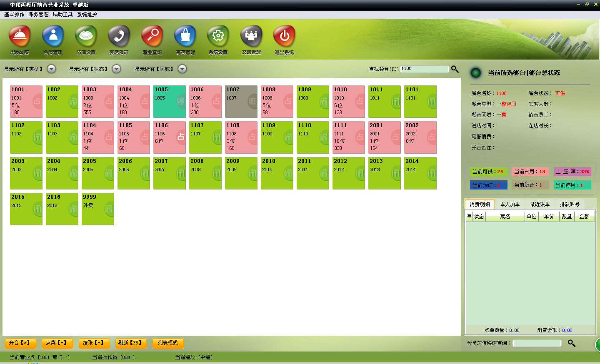This screenshot has height=364, width=600.
Task: Open 会员管理 member management
Action: coord(53,40)
